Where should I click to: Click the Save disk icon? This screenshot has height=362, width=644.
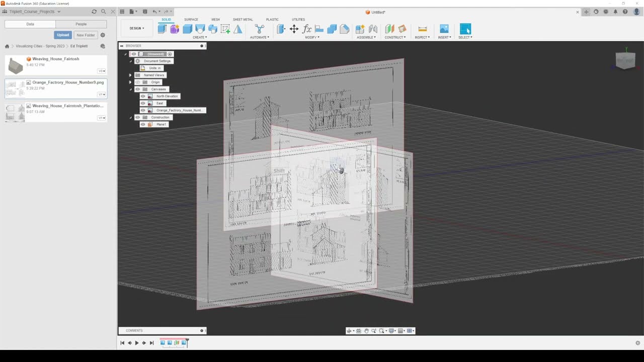coord(145,12)
